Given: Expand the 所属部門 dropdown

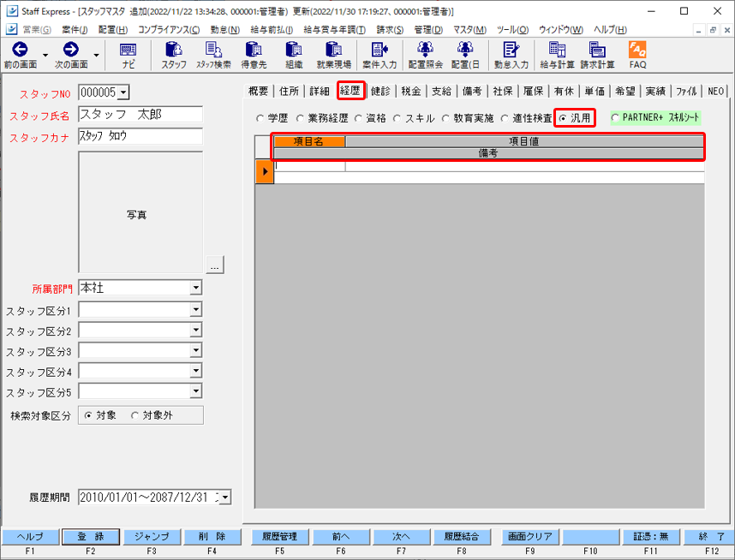Looking at the screenshot, I should pyautogui.click(x=196, y=288).
